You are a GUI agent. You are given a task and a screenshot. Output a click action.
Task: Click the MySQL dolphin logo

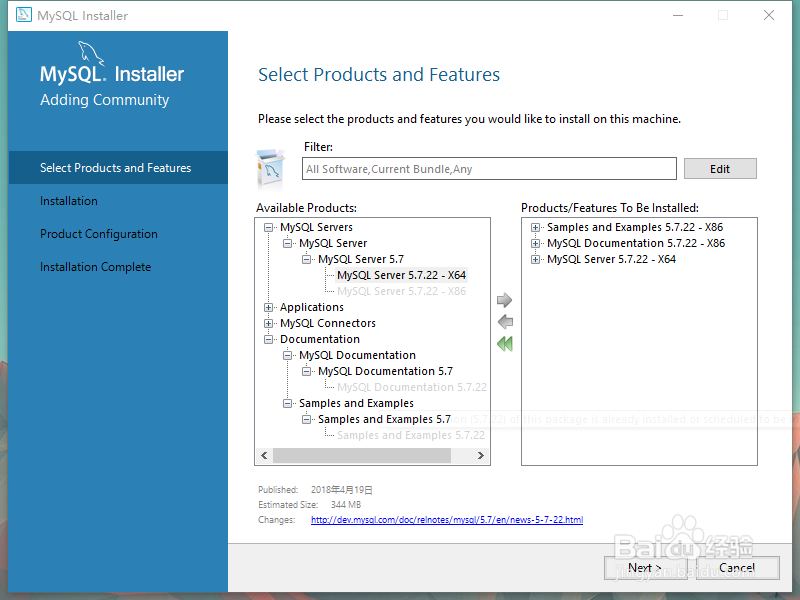pos(90,53)
